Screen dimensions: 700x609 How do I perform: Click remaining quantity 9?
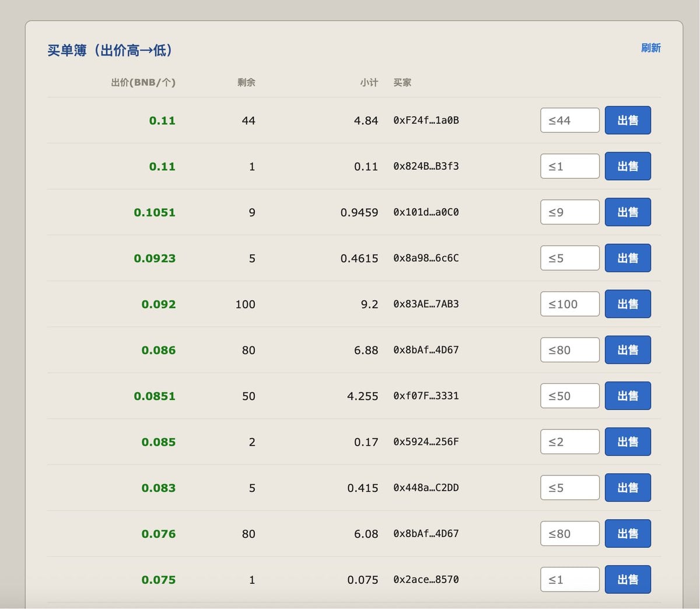coord(252,212)
